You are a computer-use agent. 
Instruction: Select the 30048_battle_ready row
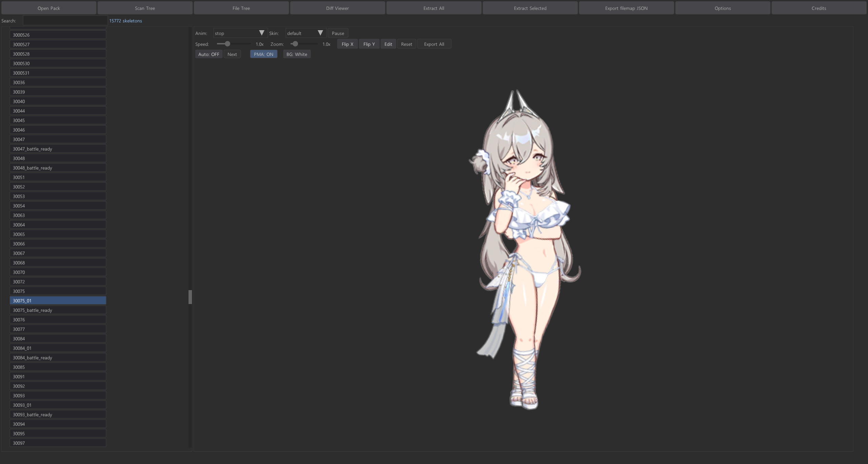[58, 168]
